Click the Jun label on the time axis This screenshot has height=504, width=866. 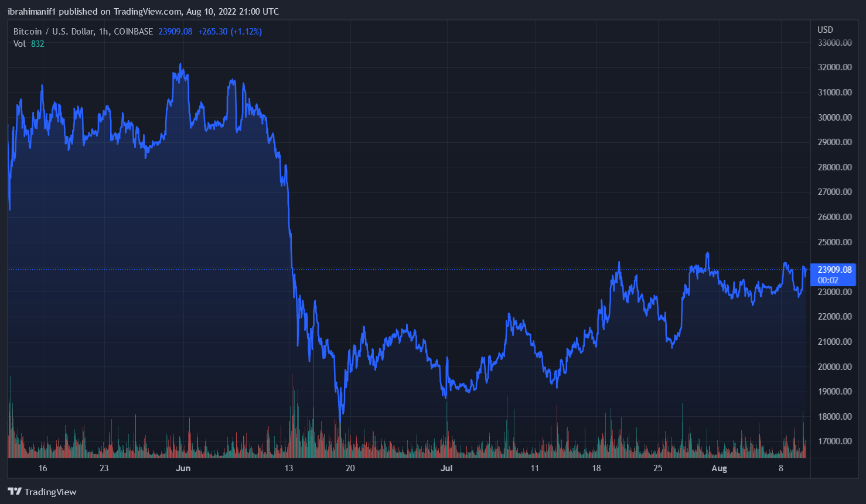[183, 468]
